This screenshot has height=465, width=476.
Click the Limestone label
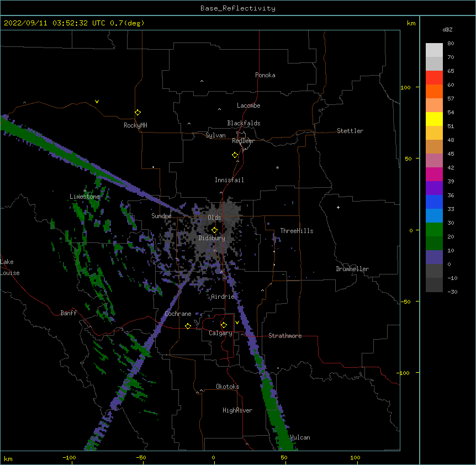[84, 197]
